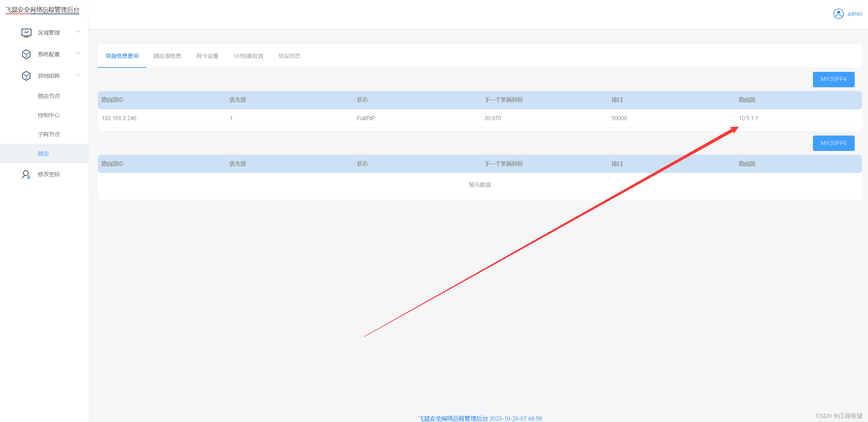Screen dimensions: 868x422
Task: Switch to the 路由表信息 tab
Action: click(167, 56)
